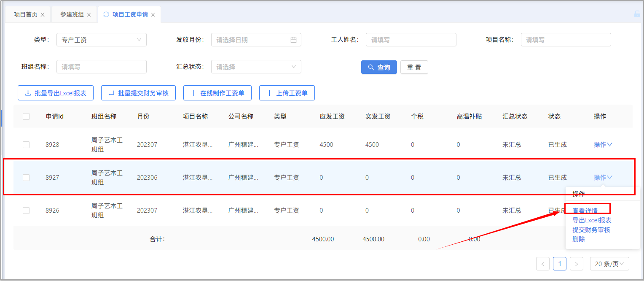The height and width of the screenshot is (281, 644).
Task: Click 批量导出Excel报表 download button
Action: [56, 93]
